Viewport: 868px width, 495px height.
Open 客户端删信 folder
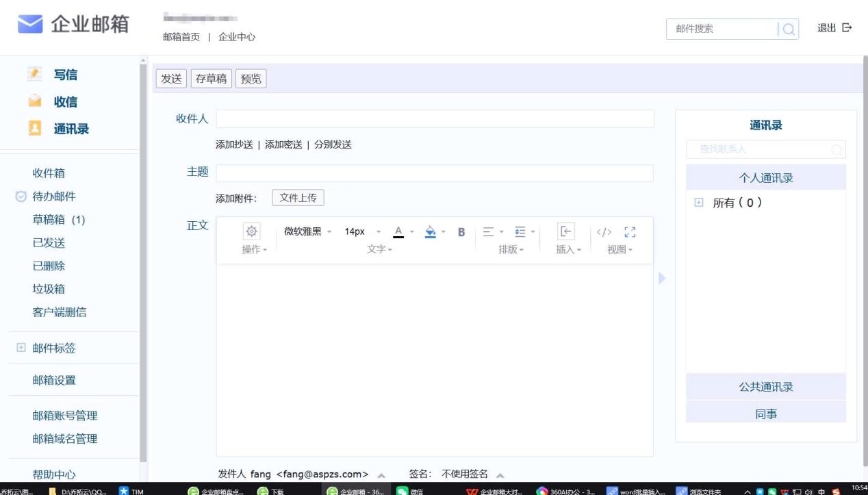[60, 312]
